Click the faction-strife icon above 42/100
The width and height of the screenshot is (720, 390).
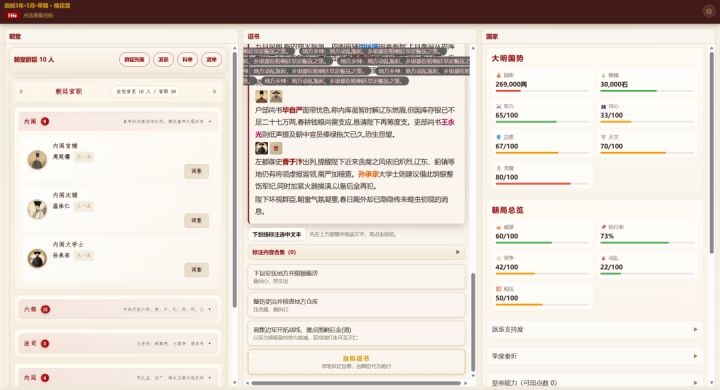coord(498,258)
